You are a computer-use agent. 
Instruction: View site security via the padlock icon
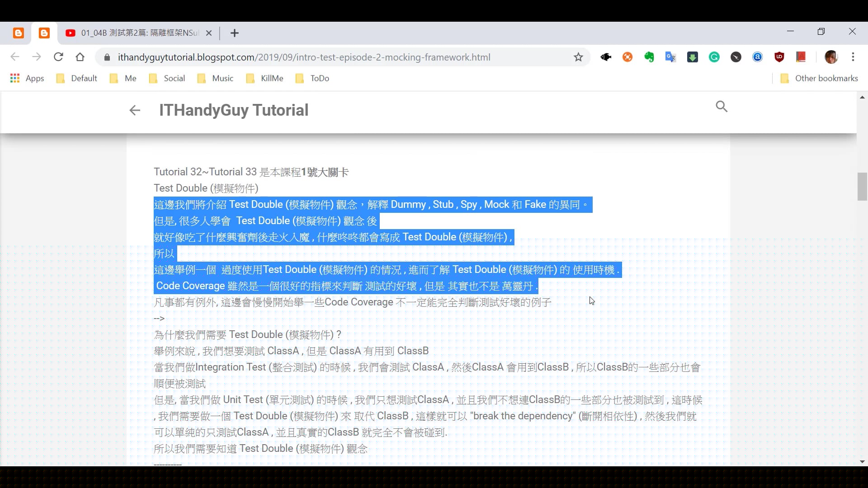tap(107, 57)
